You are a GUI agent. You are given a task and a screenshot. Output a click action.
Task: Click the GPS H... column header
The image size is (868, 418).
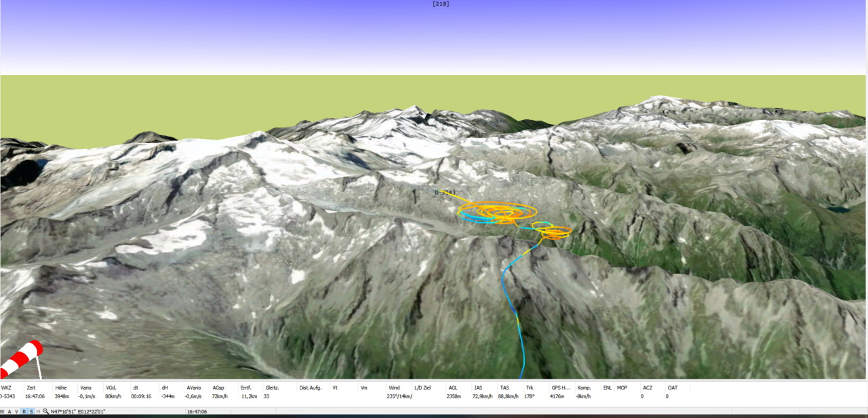561,388
